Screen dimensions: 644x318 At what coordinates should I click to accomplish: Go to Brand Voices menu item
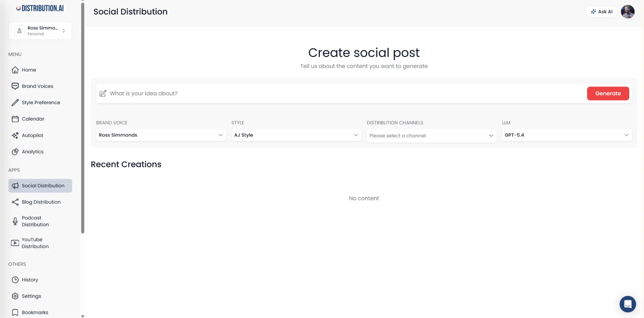40,86
